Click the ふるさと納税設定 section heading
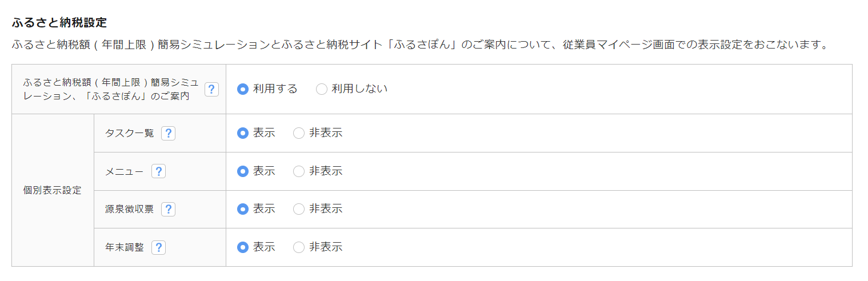Screen dimensions: 868x281 tap(59, 23)
